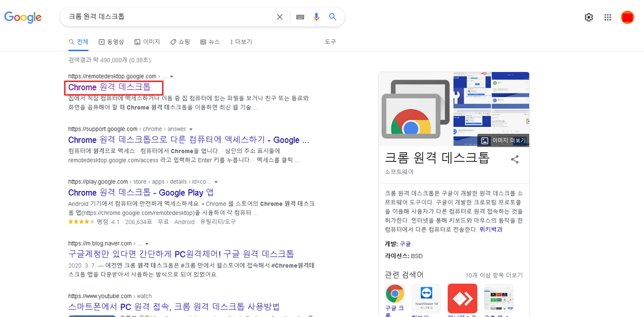This screenshot has width=644, height=317.
Task: Select the 전체 tab
Action: point(78,42)
